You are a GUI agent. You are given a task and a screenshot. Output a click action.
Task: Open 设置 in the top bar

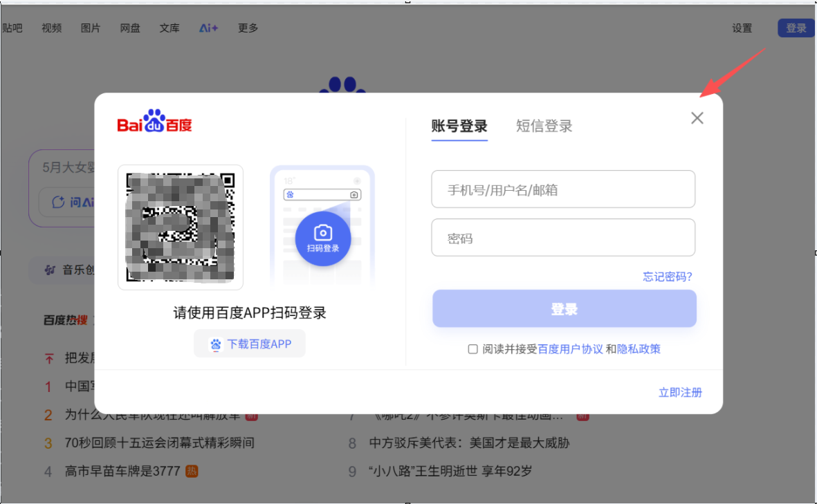coord(742,28)
